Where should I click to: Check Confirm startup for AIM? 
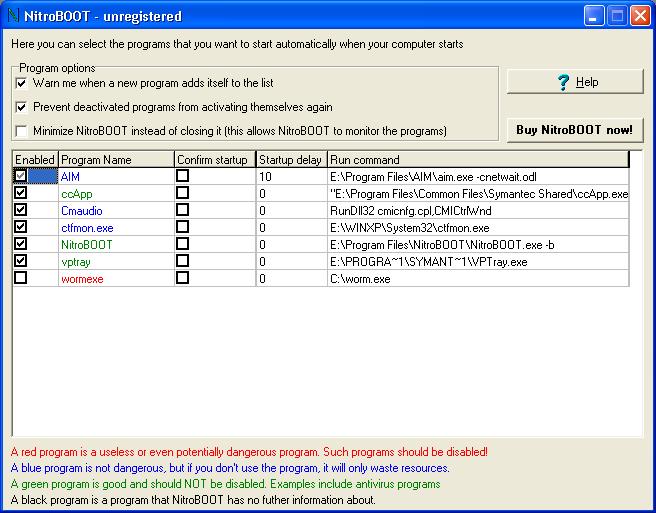(182, 176)
